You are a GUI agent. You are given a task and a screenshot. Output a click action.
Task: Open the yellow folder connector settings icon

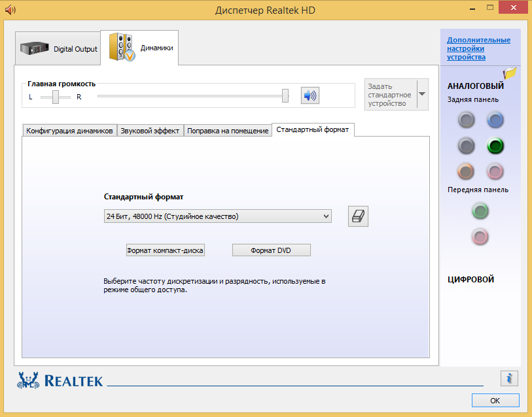coord(510,73)
